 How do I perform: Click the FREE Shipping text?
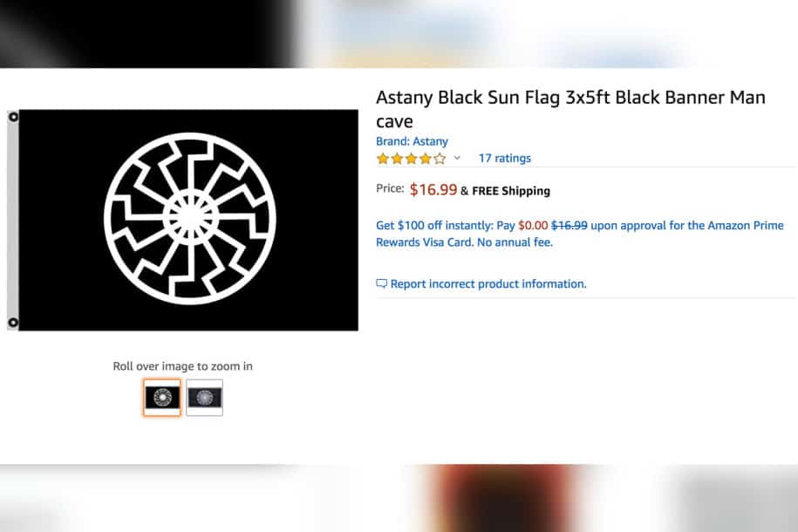click(511, 191)
